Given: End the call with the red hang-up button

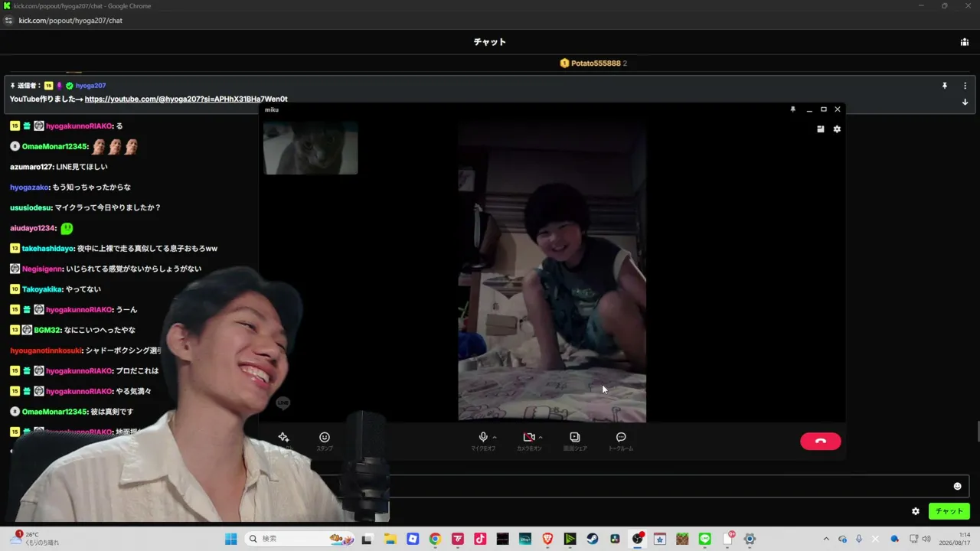Looking at the screenshot, I should tap(820, 441).
